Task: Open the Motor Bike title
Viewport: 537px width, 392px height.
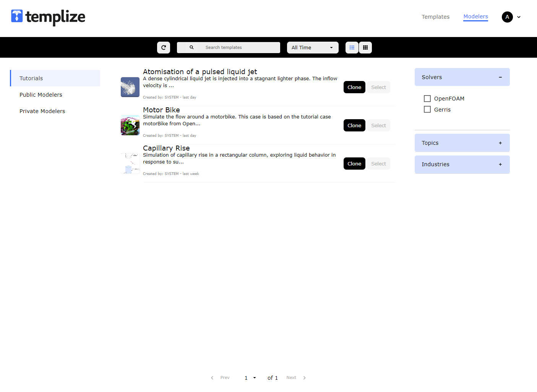Action: pyautogui.click(x=161, y=110)
